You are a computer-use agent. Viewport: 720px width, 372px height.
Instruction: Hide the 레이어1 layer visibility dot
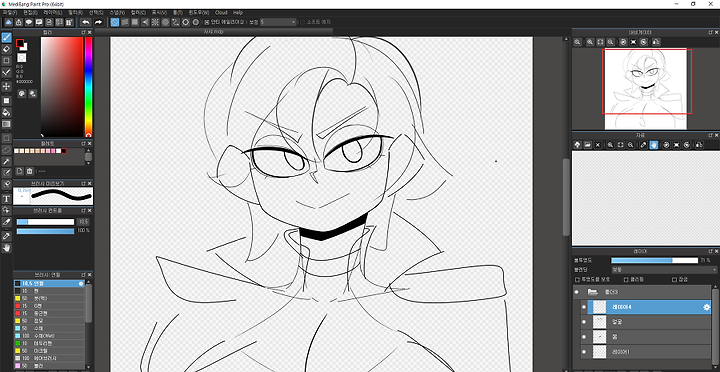(x=584, y=352)
